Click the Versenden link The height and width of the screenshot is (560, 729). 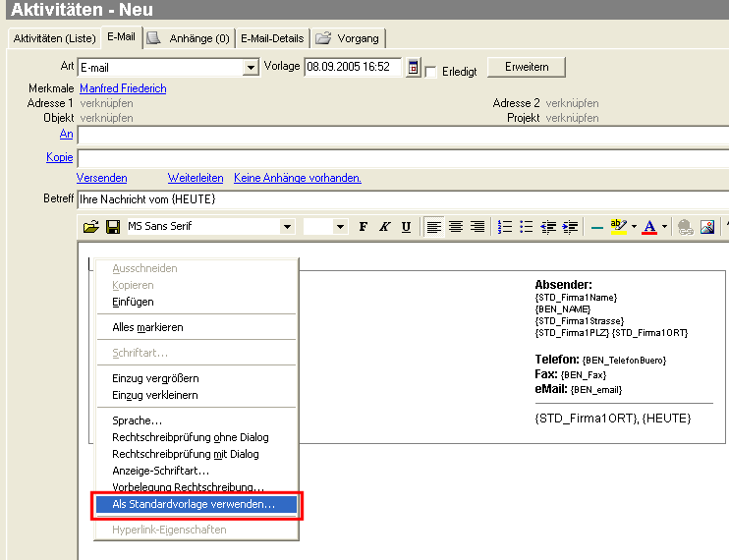[102, 178]
